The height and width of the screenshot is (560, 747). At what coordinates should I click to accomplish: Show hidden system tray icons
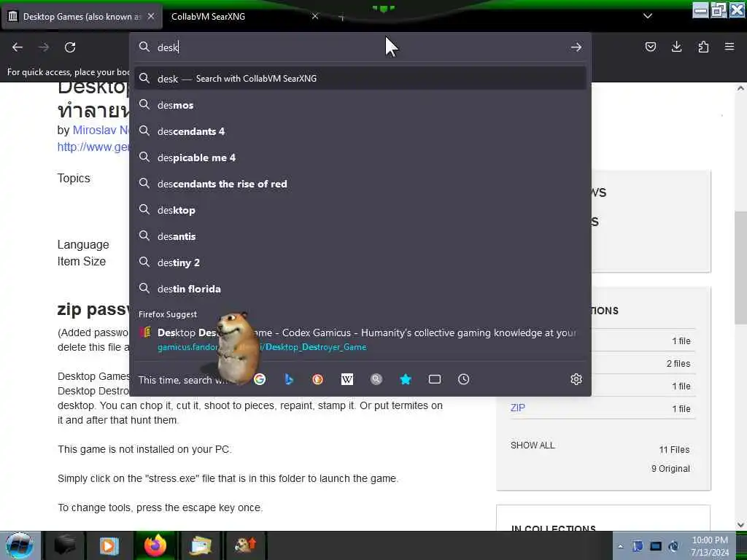click(620, 547)
